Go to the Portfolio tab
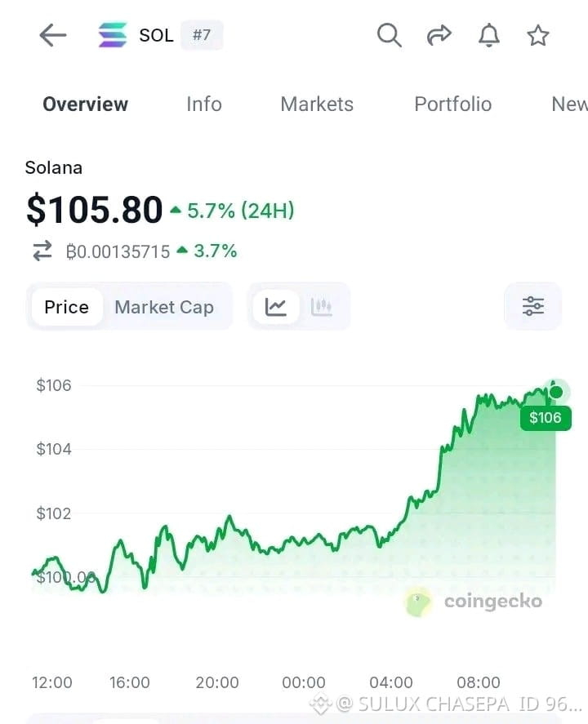This screenshot has width=588, height=724. click(452, 104)
